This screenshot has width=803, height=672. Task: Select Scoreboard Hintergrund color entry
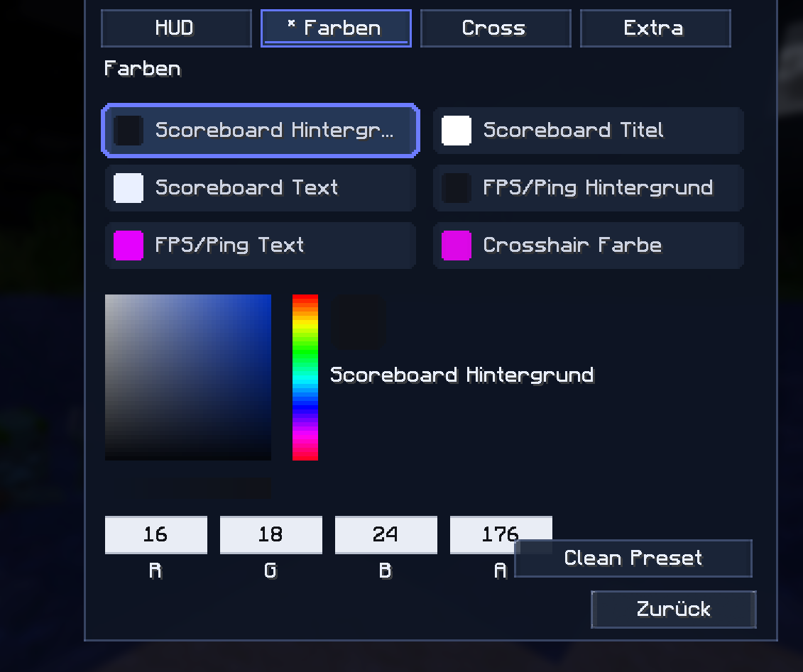coord(261,131)
